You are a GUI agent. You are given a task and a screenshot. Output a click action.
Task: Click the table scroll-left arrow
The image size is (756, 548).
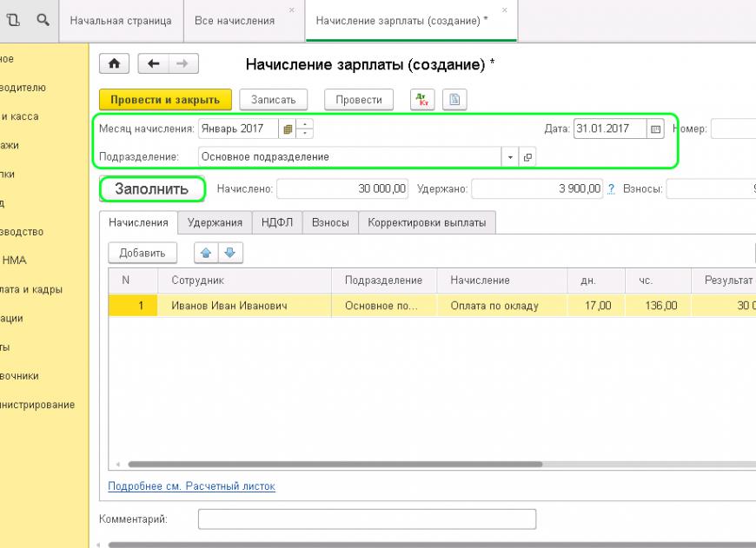[x=117, y=465]
